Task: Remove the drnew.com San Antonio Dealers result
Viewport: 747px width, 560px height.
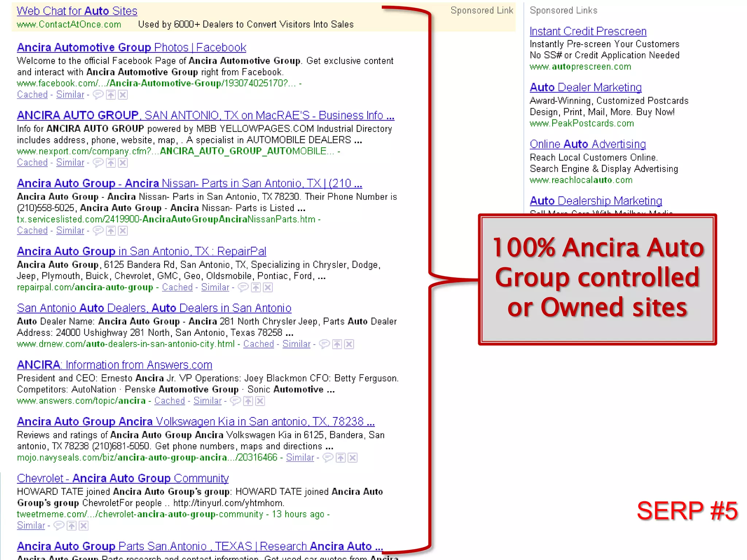Action: click(x=349, y=344)
